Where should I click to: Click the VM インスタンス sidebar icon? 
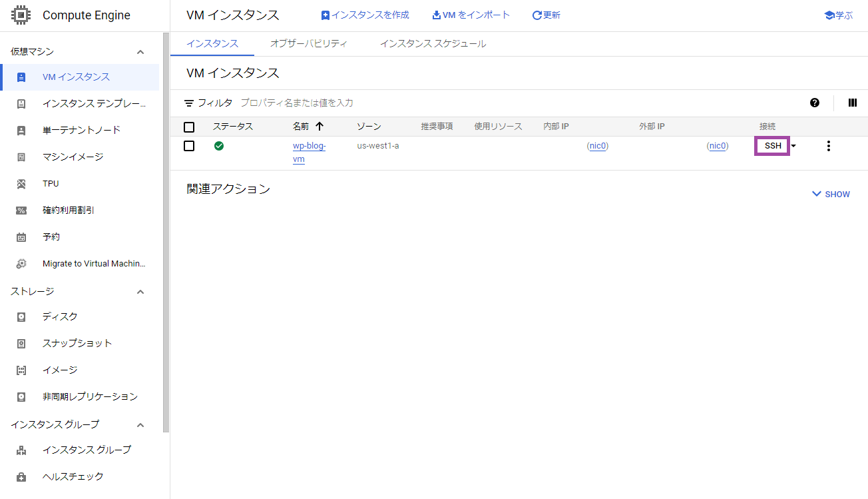click(21, 77)
